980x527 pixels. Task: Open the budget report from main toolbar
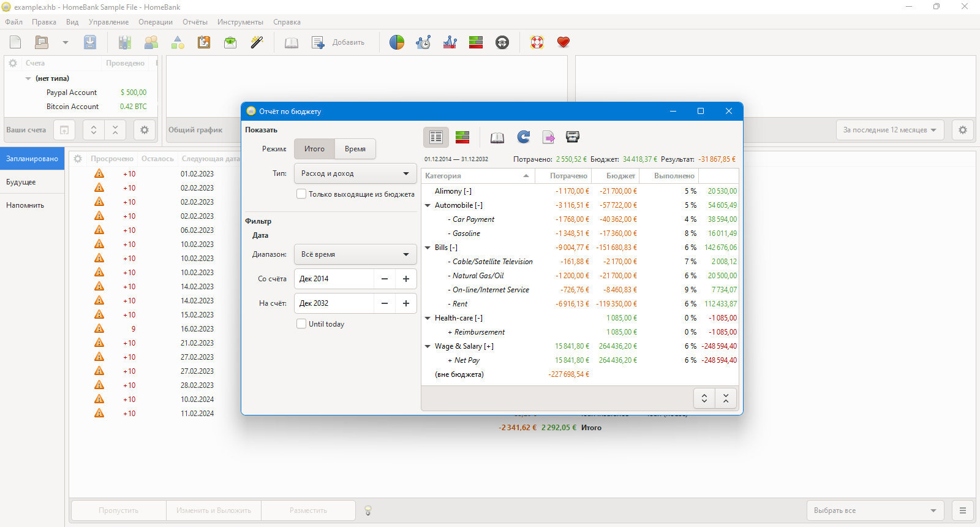coord(476,42)
